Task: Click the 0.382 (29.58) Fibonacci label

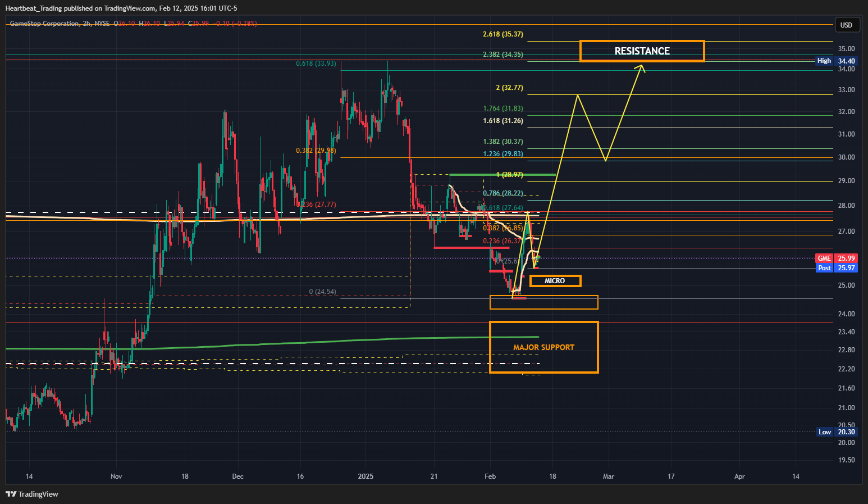Action: click(x=316, y=151)
